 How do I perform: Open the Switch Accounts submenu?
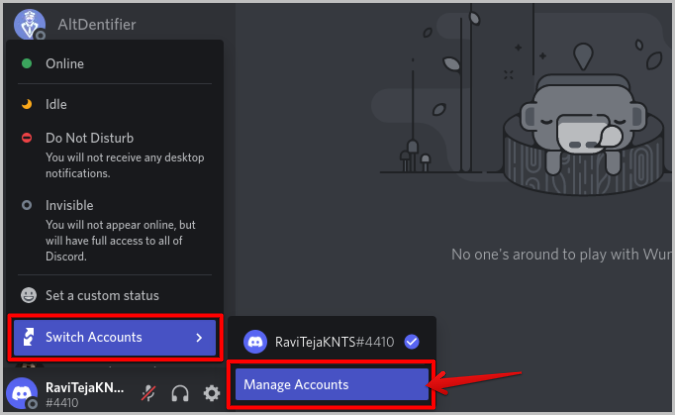(115, 338)
